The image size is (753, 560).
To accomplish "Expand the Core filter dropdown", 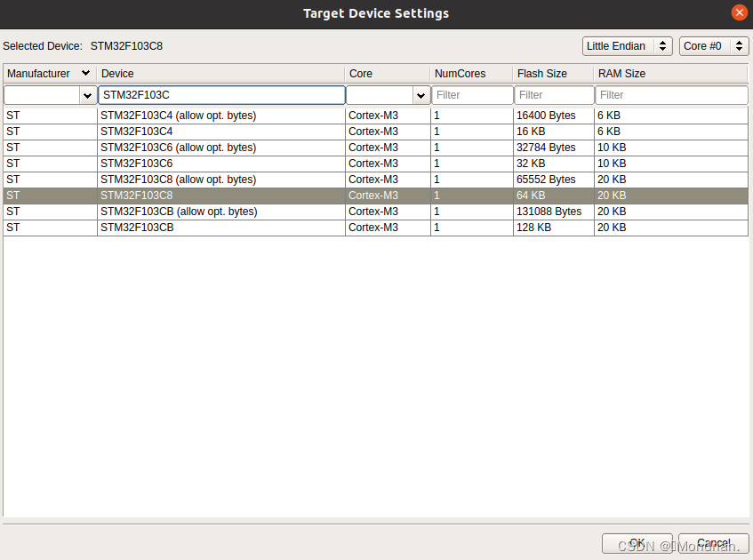I will tap(421, 95).
